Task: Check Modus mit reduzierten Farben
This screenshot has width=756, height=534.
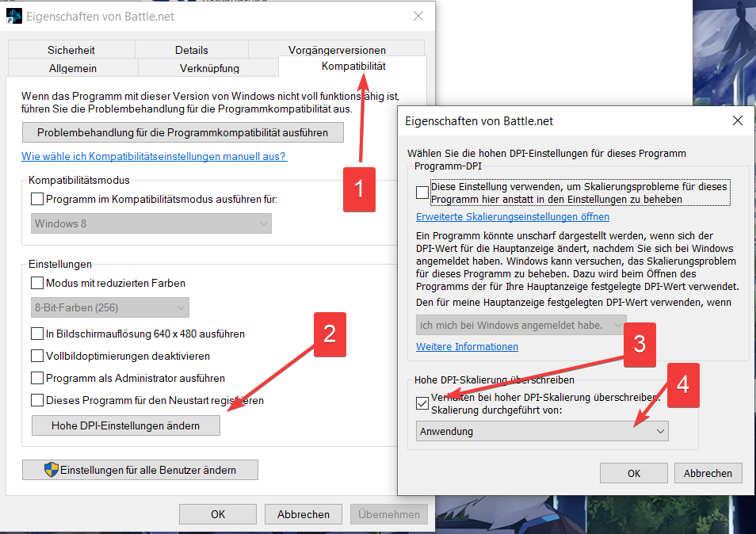Action: click(37, 283)
